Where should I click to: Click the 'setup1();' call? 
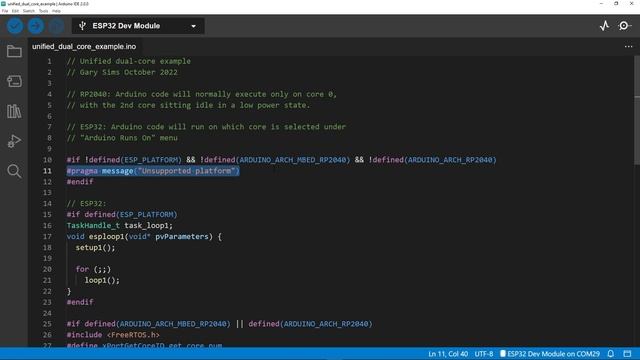[x=95, y=247]
